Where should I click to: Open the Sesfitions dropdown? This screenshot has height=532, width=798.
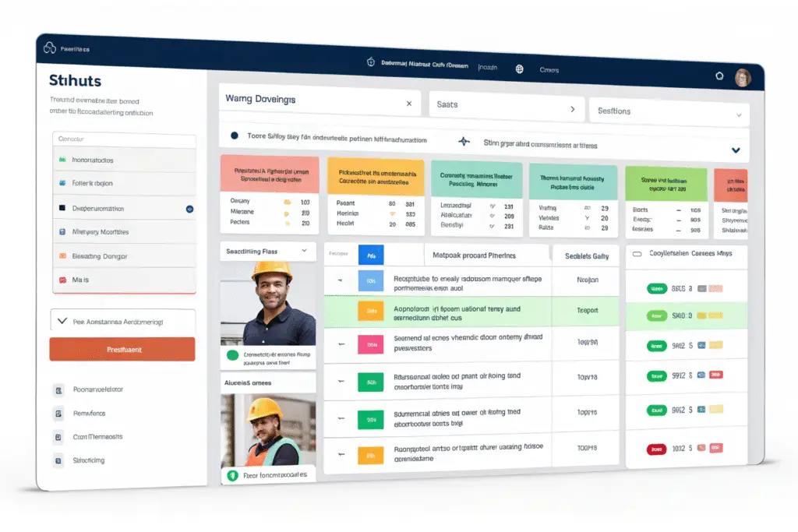tap(738, 115)
